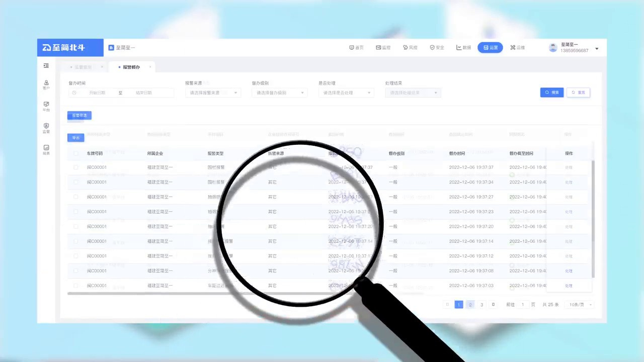Screen dimensions: 644x362
Task: Click the vertical scrollbar of the table
Action: pos(593,216)
